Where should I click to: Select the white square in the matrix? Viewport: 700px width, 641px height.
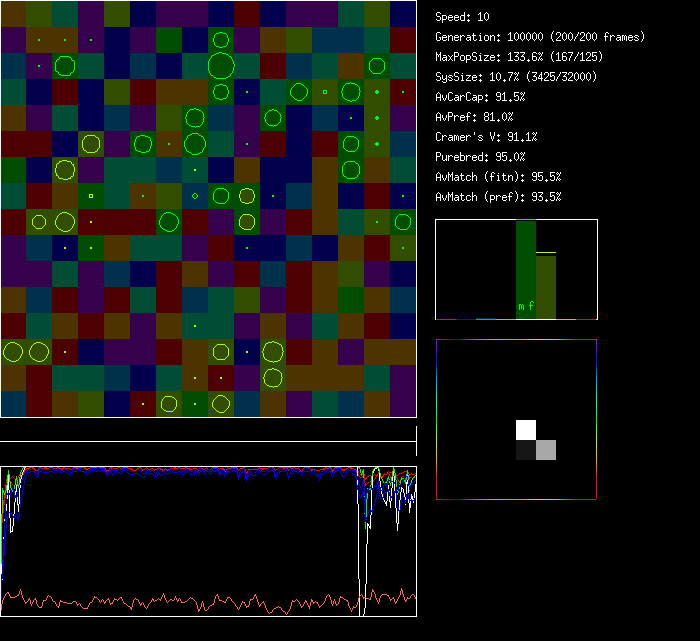click(526, 430)
